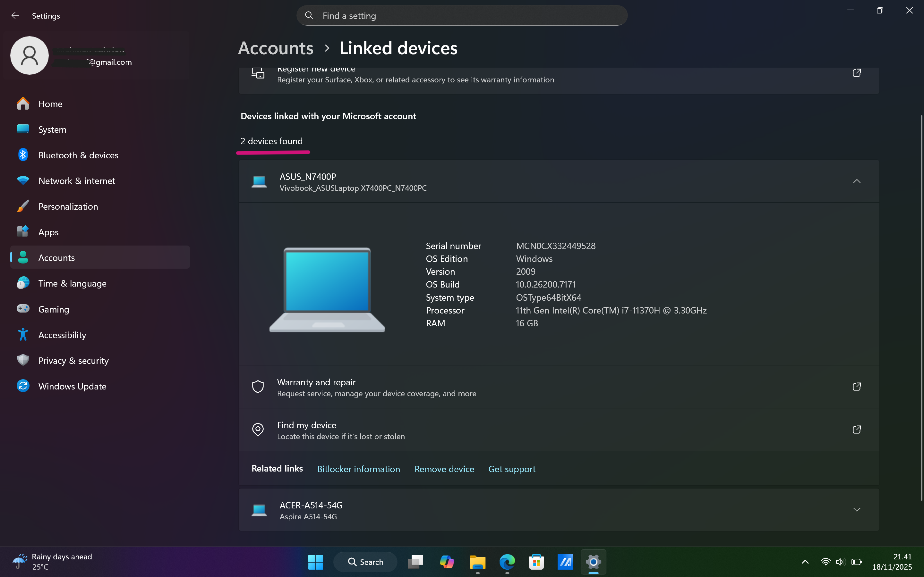Click the Warranty and repair shield icon
Image resolution: width=924 pixels, height=577 pixels.
point(258,387)
